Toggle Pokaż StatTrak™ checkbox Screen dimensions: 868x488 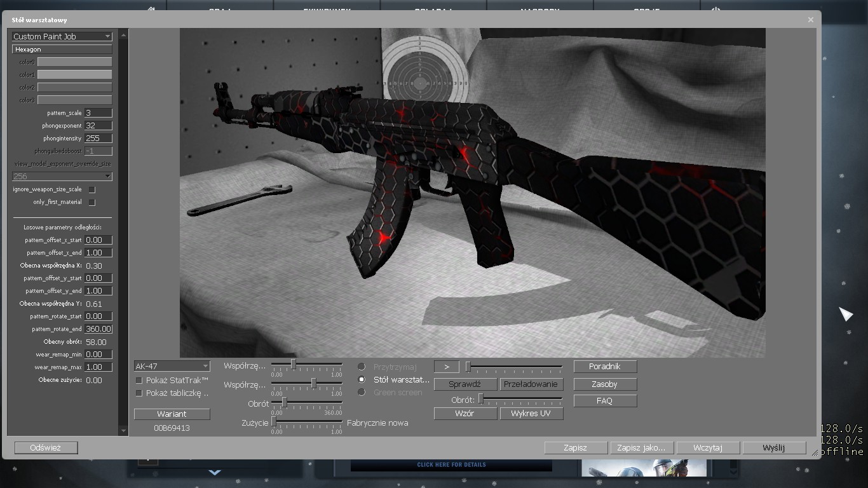(139, 381)
